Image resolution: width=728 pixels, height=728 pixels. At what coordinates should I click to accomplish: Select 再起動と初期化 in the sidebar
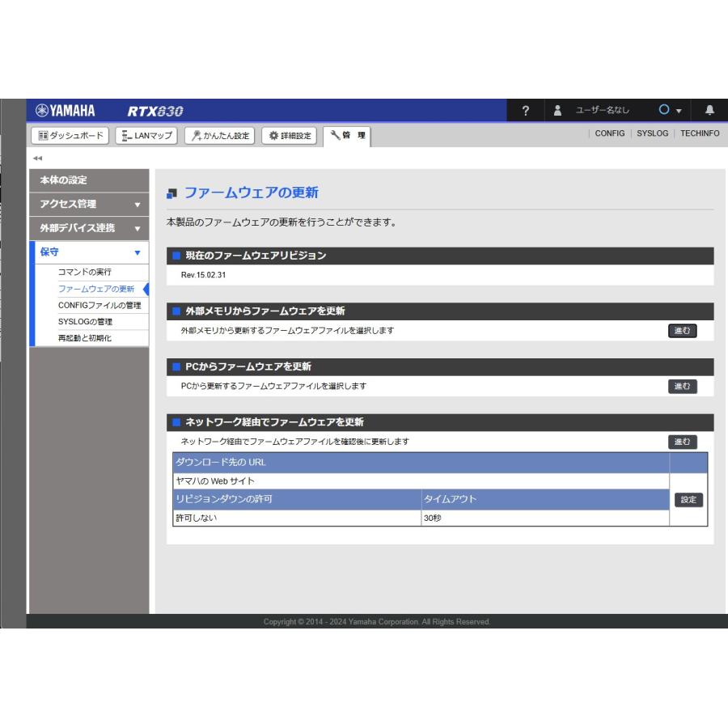click(85, 338)
